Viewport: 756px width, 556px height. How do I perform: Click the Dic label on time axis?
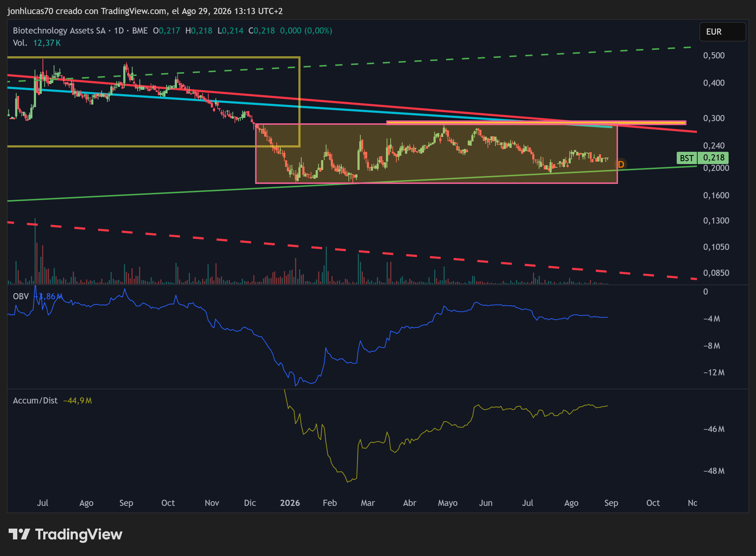coord(250,503)
